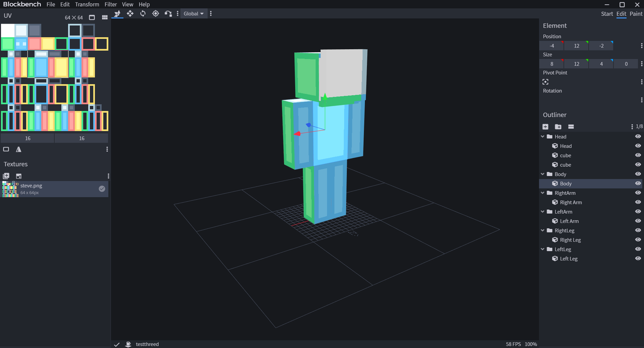This screenshot has width=644, height=348.
Task: Open the Size row three-dot menu
Action: (x=641, y=64)
